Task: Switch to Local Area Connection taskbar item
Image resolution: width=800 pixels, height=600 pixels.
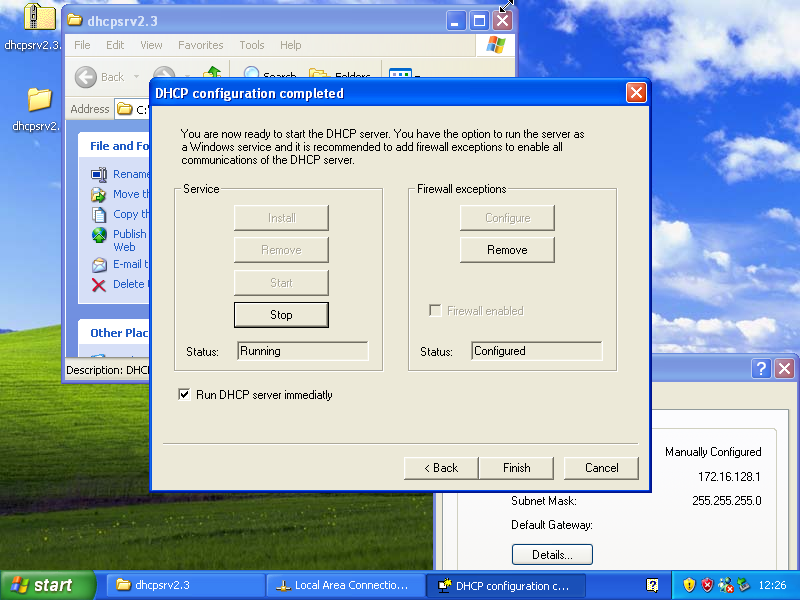Action: pyautogui.click(x=344, y=585)
